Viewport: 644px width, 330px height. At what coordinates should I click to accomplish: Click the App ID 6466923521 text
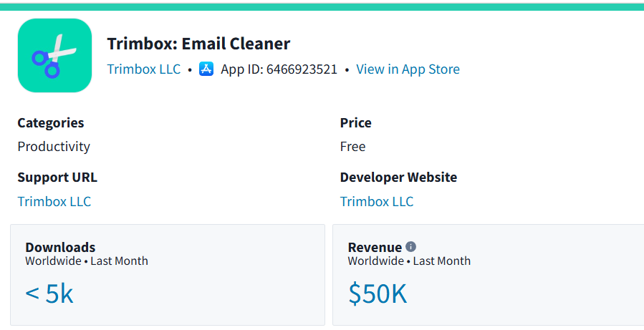click(279, 69)
